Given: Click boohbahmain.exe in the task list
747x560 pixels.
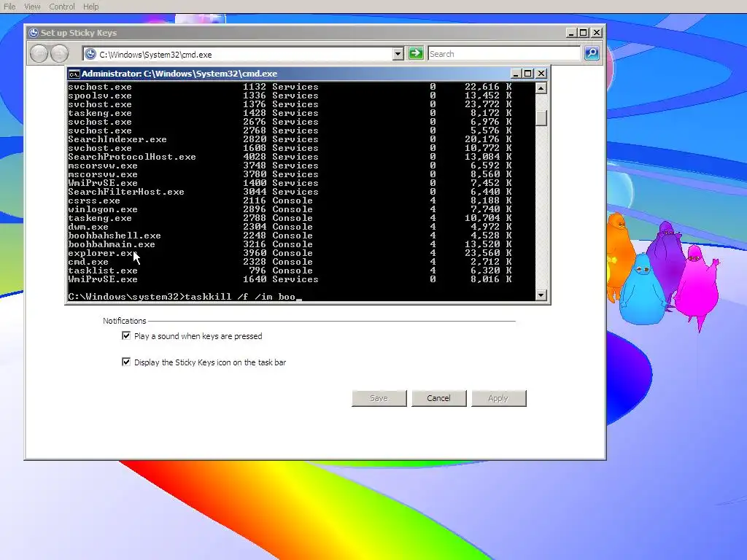Looking at the screenshot, I should point(112,244).
